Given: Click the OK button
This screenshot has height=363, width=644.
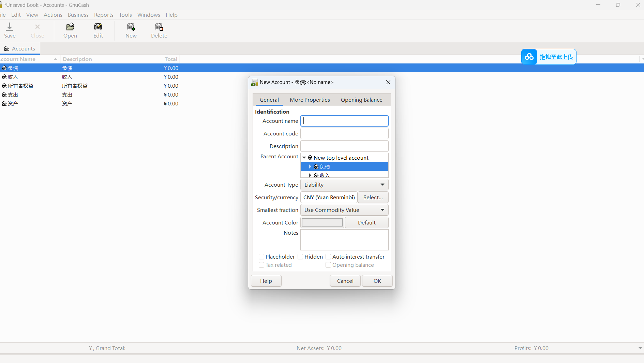Looking at the screenshot, I should [377, 281].
